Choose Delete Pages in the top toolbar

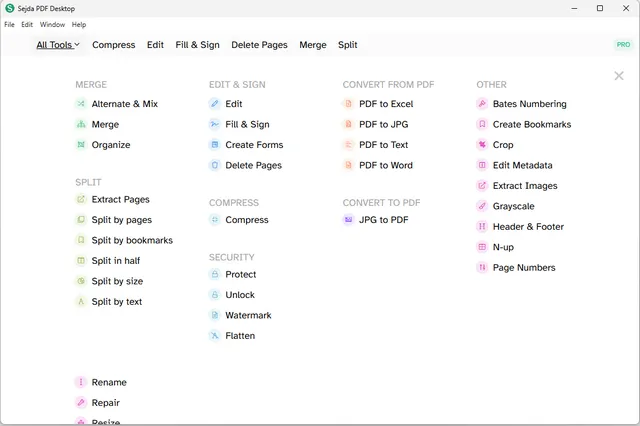[259, 45]
